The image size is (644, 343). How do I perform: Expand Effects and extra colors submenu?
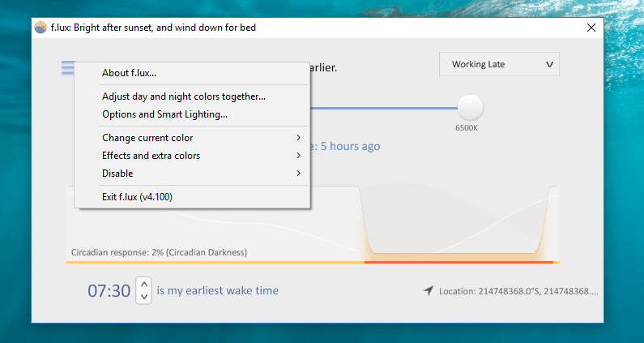[x=192, y=156]
